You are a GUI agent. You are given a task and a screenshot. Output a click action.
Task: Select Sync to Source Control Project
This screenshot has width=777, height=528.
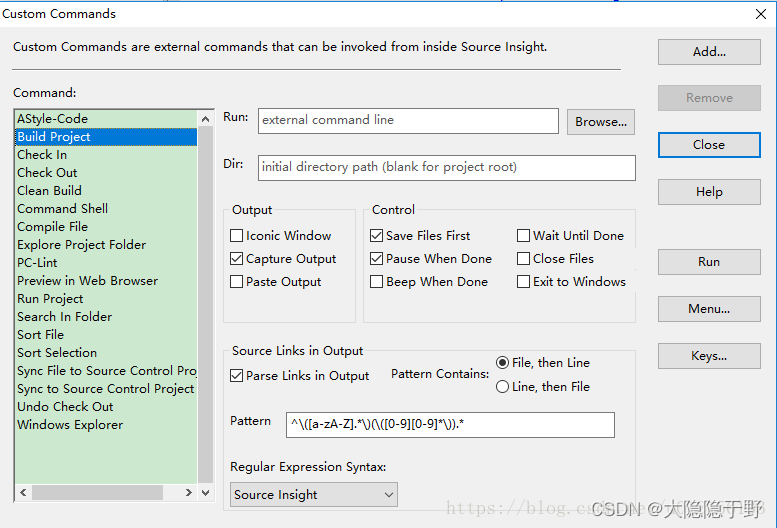106,388
